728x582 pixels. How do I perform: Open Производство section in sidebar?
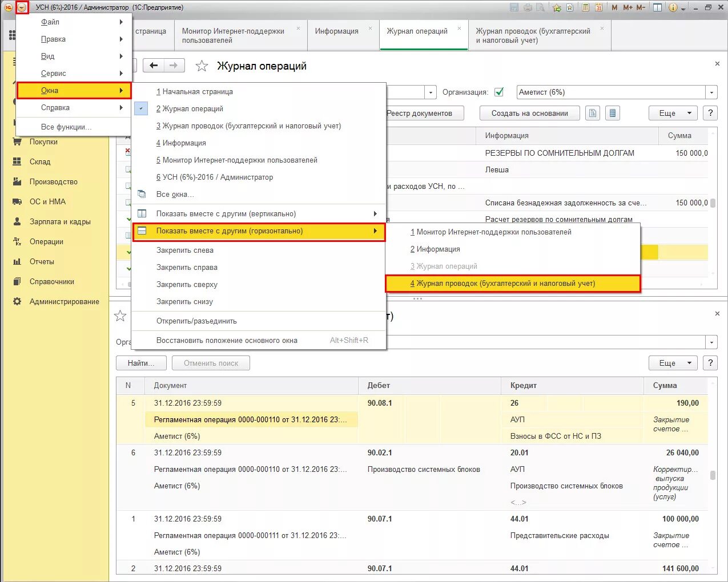(x=53, y=181)
